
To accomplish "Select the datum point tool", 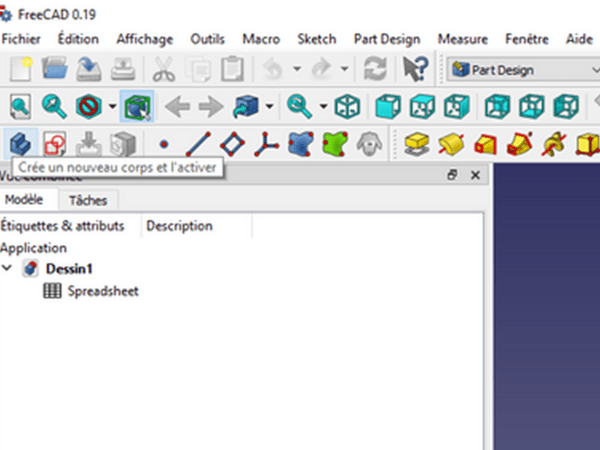I will [x=164, y=143].
